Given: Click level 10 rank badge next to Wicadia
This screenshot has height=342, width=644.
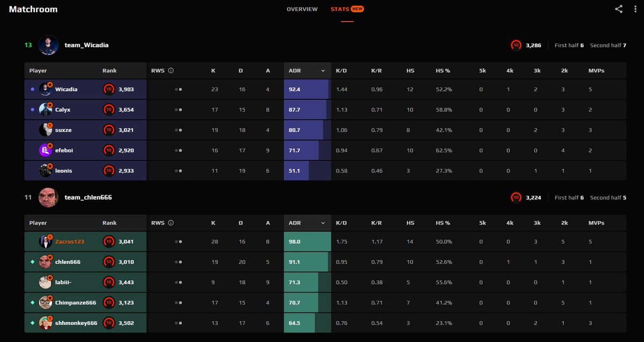Looking at the screenshot, I should (x=108, y=89).
